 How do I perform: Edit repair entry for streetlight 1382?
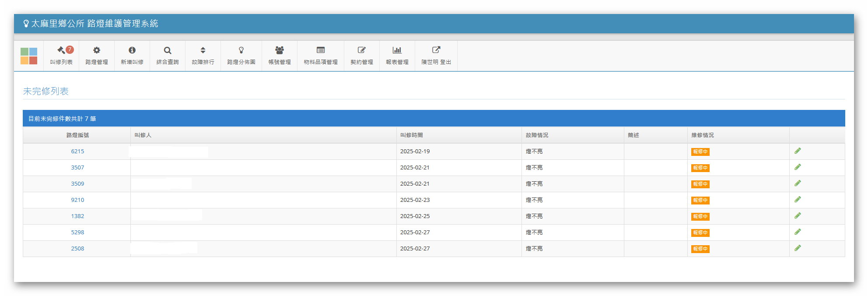[798, 216]
